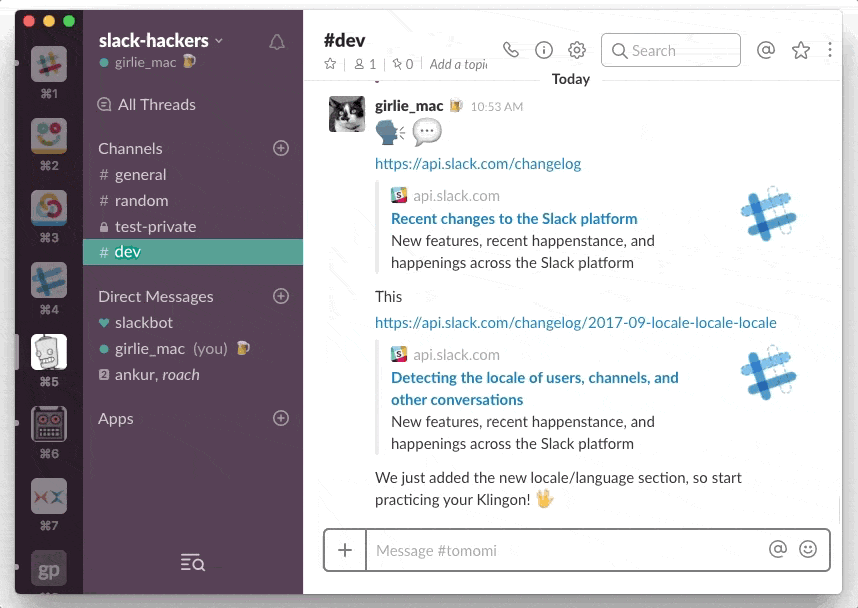Start a call in the #dev channel
The image size is (858, 608).
tap(511, 49)
